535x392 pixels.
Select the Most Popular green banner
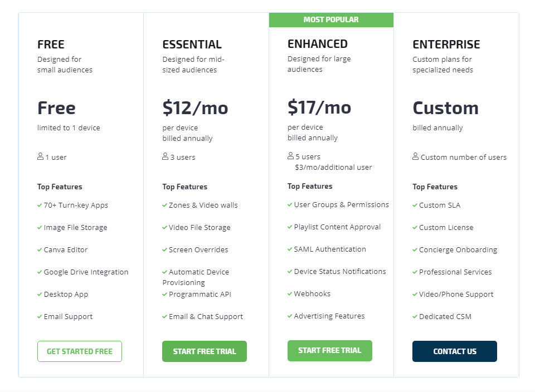click(x=331, y=19)
